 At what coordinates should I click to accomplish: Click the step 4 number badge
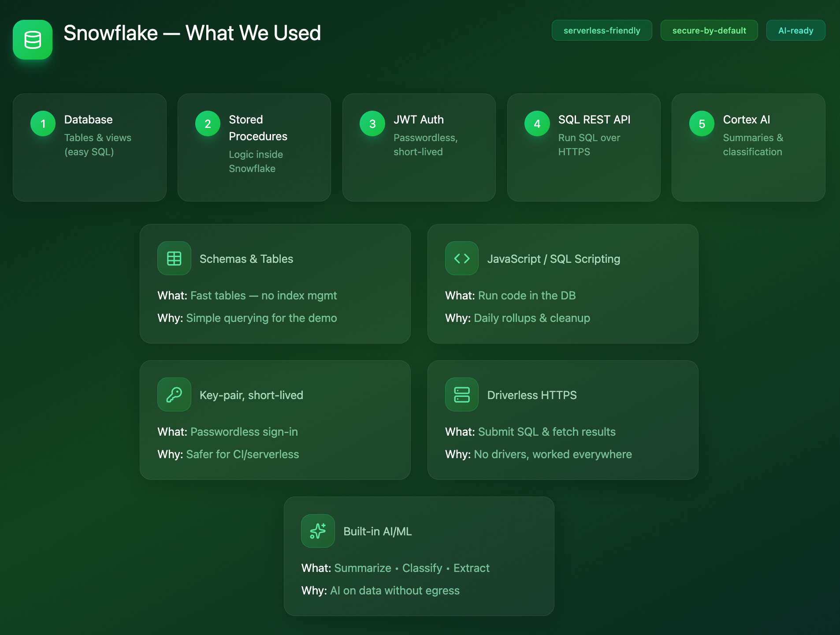tap(537, 124)
